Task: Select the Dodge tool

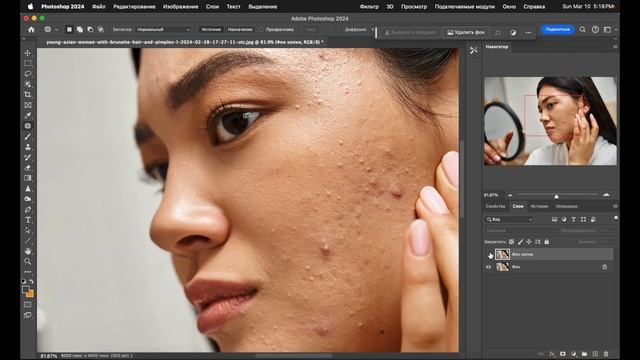Action: pos(28,199)
